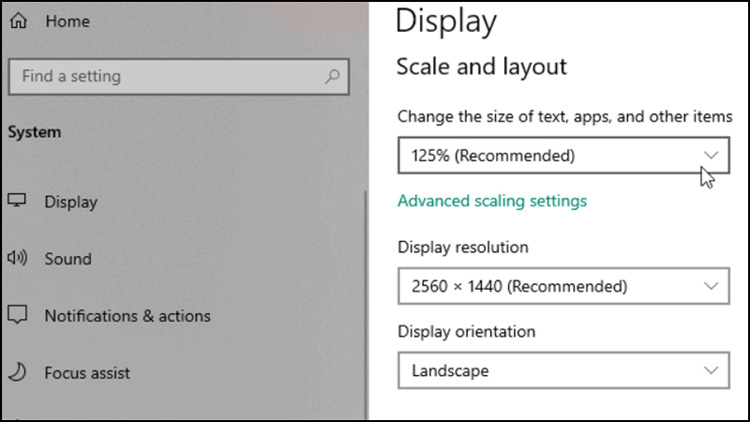Click the Display resolution label
Viewport: 750px width, 422px height.
click(463, 247)
